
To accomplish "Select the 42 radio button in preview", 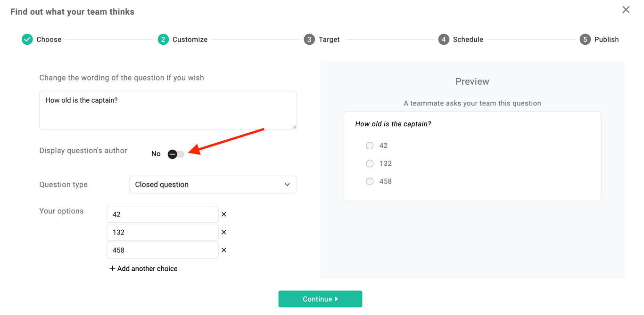I will pyautogui.click(x=370, y=145).
